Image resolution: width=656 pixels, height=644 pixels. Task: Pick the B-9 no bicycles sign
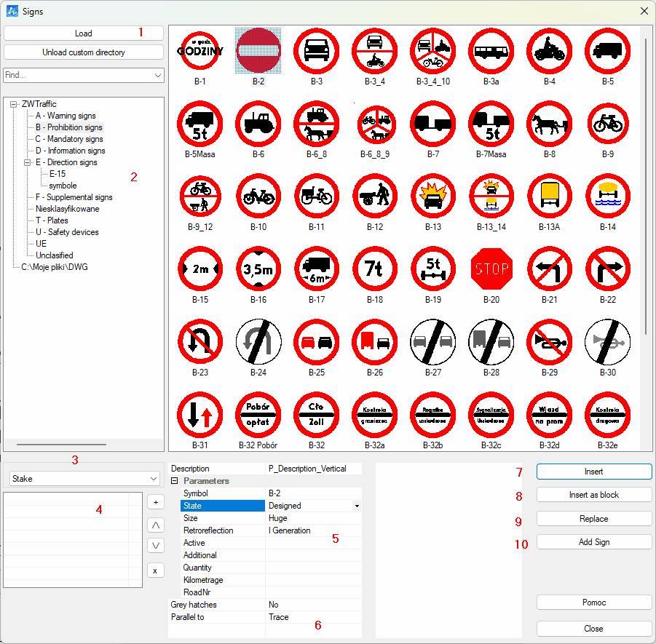pyautogui.click(x=608, y=124)
